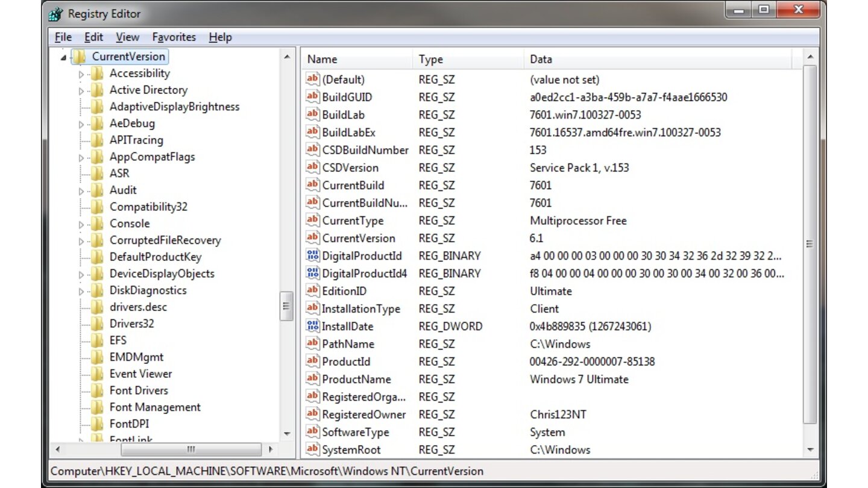The width and height of the screenshot is (868, 488).
Task: Expand the Console key
Action: tap(81, 224)
